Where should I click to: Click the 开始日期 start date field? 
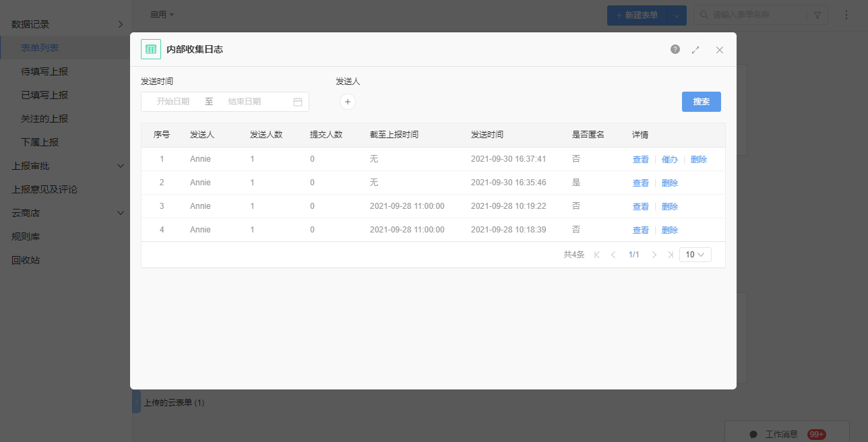pyautogui.click(x=173, y=102)
